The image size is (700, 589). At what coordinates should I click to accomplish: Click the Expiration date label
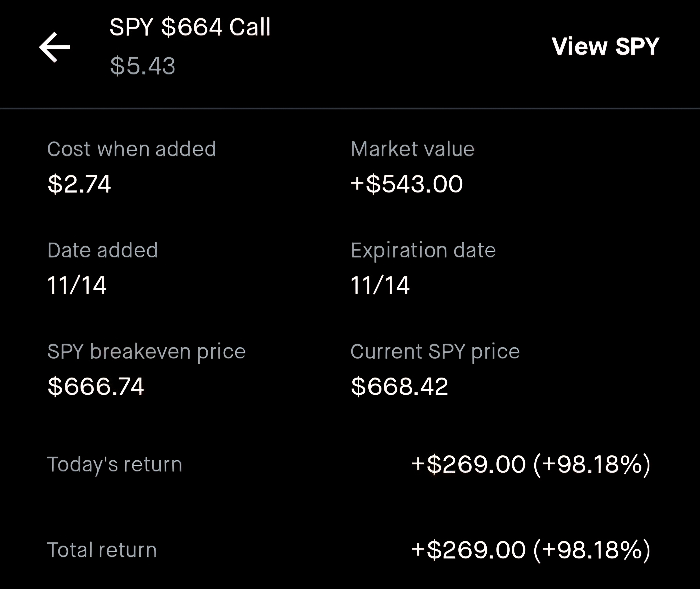423,250
